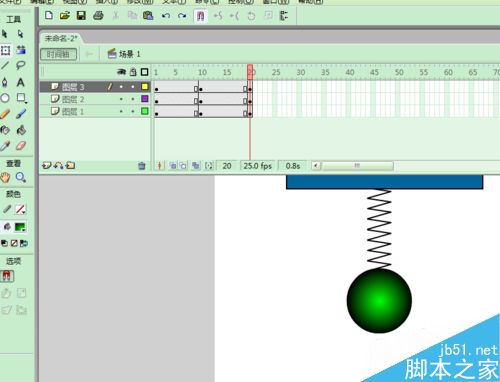Toggle Onion Skin in timeline
500x382 pixels.
(x=173, y=166)
